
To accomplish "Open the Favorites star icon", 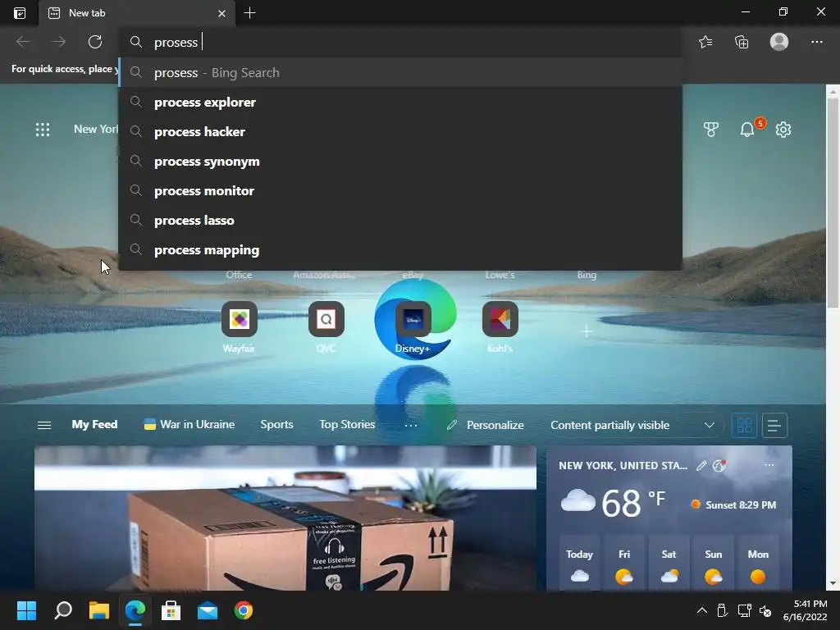I will coord(705,42).
